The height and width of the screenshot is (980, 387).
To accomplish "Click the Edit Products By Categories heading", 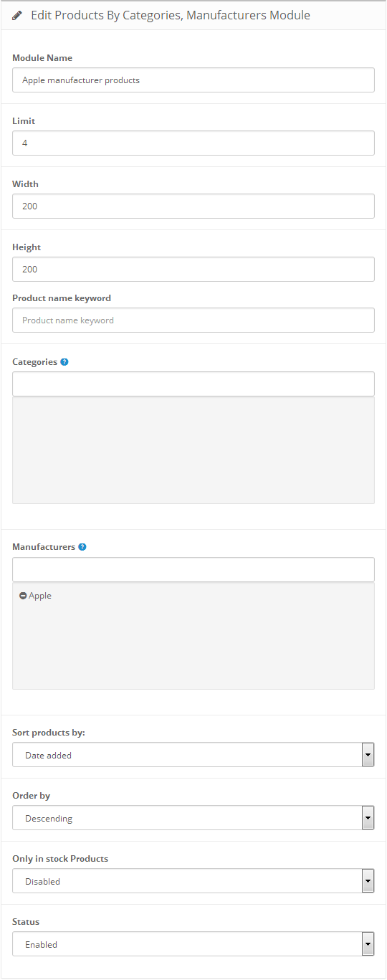I will [x=171, y=15].
